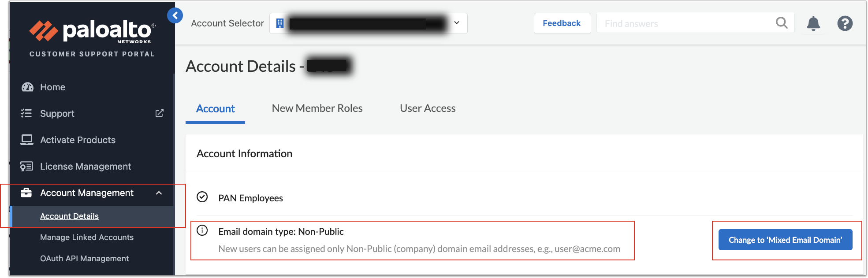Viewport: 868px width, 278px height.
Task: Select the Account tab
Action: [215, 109]
